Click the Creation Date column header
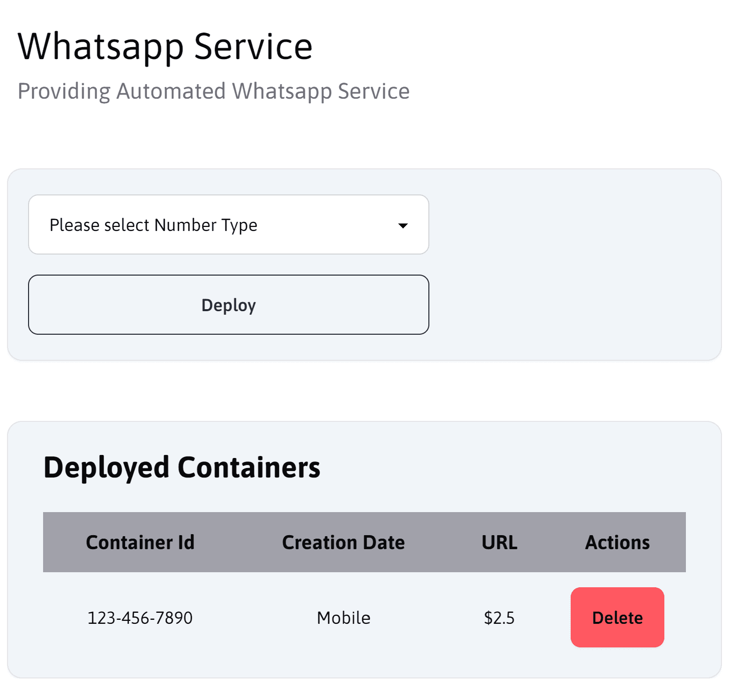Viewport: 734px width, 700px height. (x=343, y=542)
